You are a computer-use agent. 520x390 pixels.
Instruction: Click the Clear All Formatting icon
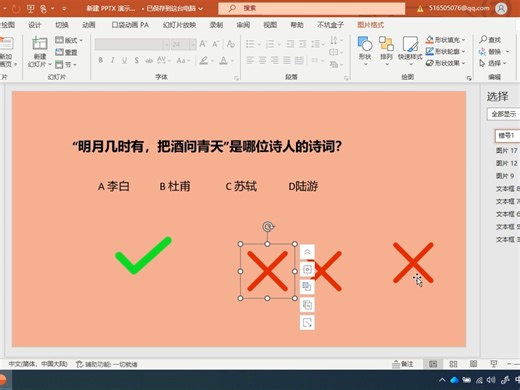[x=231, y=44]
